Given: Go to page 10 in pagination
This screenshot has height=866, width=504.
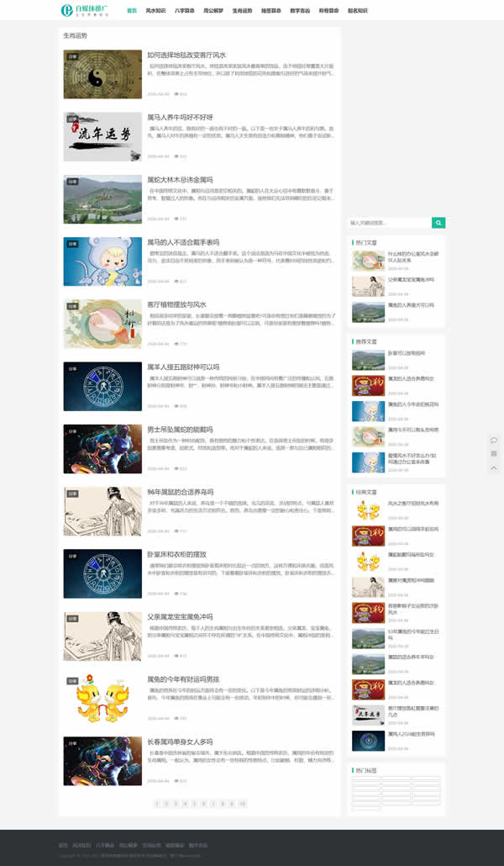Looking at the screenshot, I should 243,804.
